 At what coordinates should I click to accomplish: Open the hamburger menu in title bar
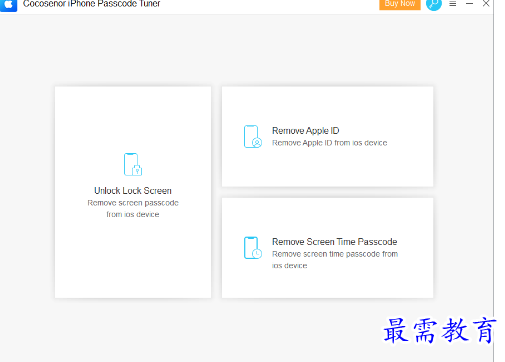453,4
